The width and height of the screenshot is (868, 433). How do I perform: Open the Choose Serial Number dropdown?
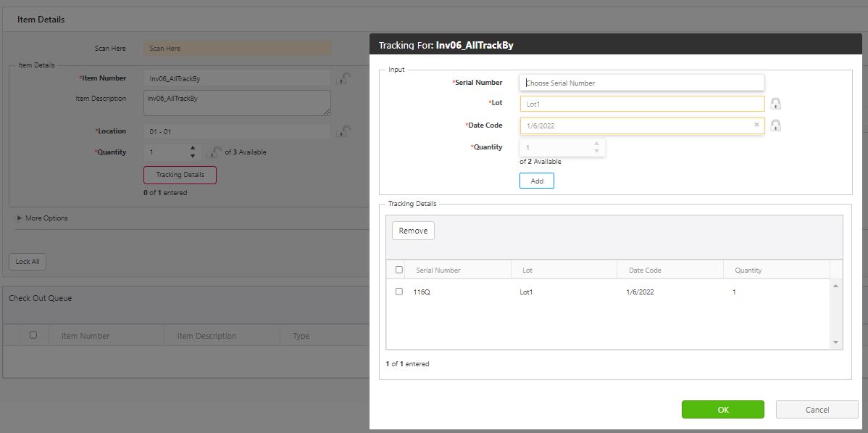point(641,83)
